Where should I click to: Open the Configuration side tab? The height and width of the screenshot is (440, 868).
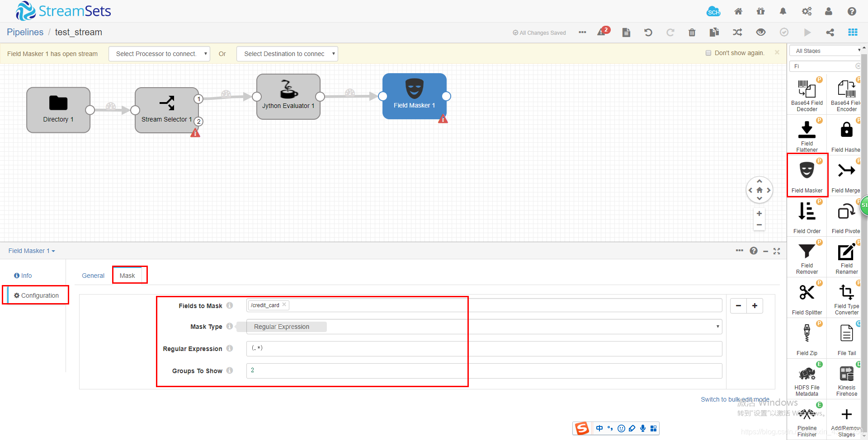[37, 295]
